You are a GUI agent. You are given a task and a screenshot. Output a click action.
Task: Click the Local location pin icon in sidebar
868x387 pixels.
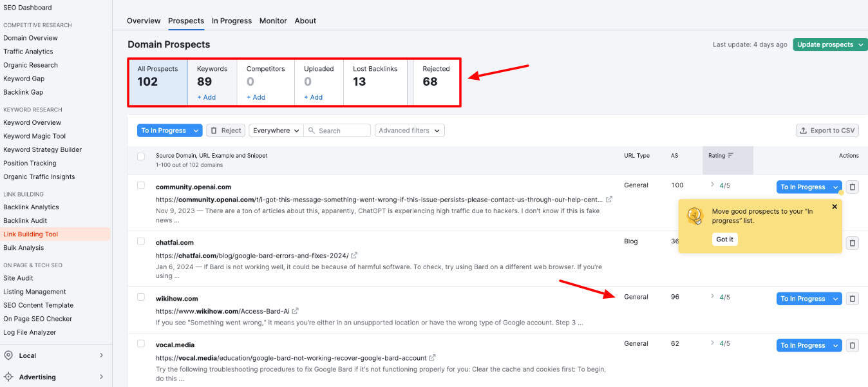[8, 355]
